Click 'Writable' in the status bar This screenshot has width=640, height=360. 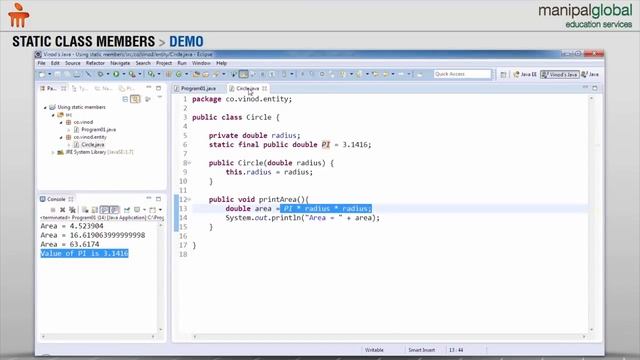374,350
